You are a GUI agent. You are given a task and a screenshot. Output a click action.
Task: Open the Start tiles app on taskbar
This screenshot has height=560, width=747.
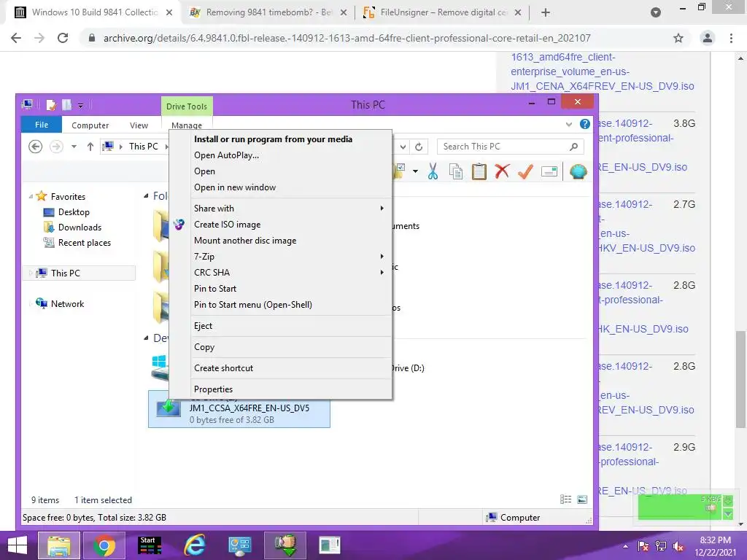pyautogui.click(x=149, y=545)
